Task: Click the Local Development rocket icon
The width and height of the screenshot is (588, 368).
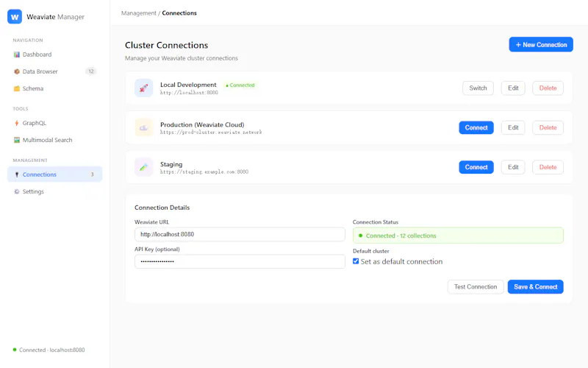Action: point(143,88)
